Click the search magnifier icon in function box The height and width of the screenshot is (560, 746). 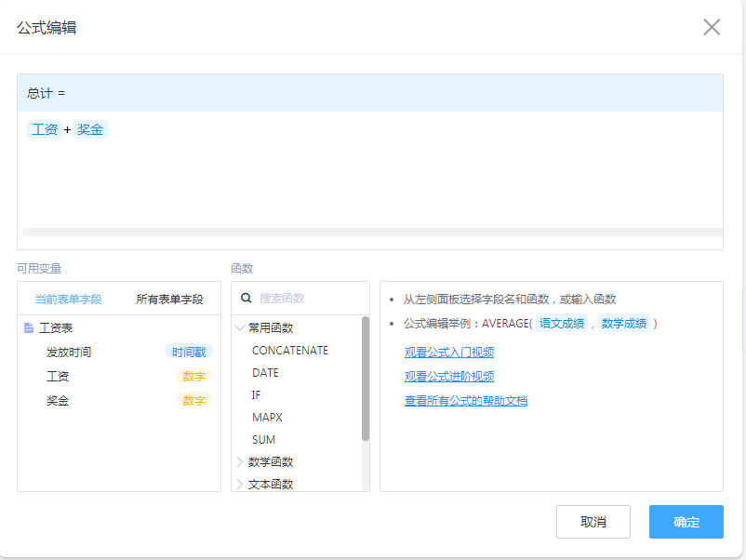coord(246,299)
